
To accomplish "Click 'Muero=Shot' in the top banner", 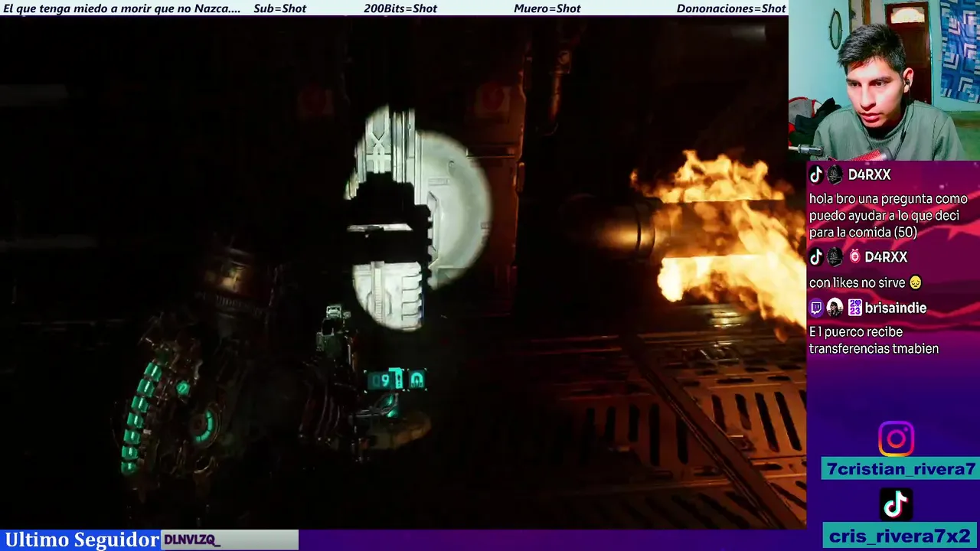I will click(547, 8).
